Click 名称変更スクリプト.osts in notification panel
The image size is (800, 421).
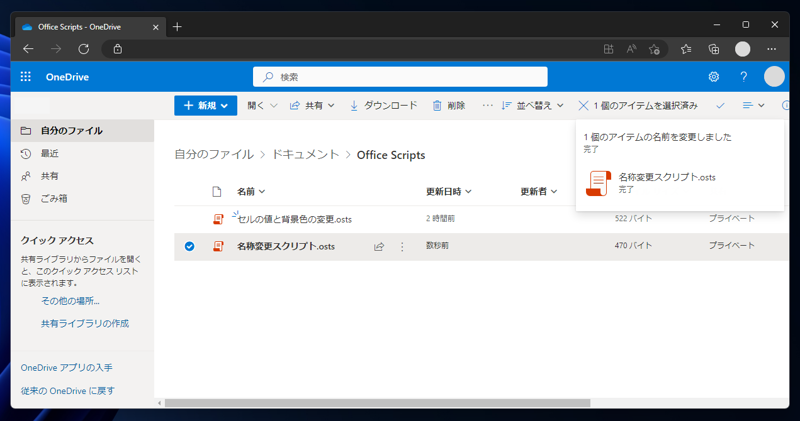click(x=667, y=177)
